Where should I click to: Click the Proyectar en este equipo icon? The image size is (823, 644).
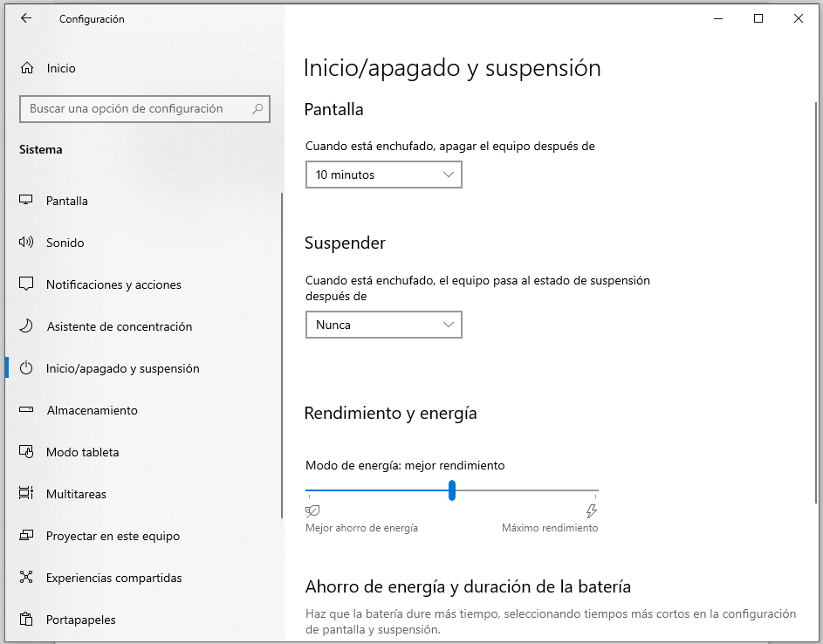[25, 535]
